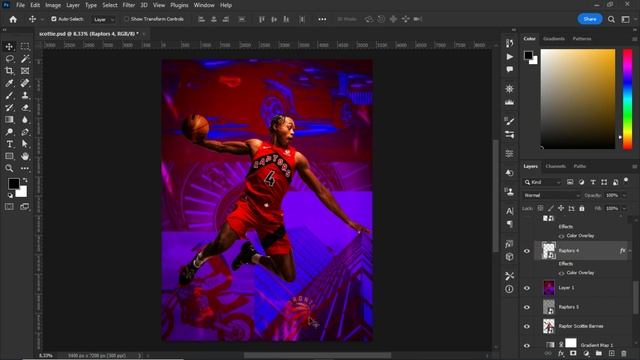640x360 pixels.
Task: Enable Show Transform Controls checkbox
Action: [x=127, y=19]
